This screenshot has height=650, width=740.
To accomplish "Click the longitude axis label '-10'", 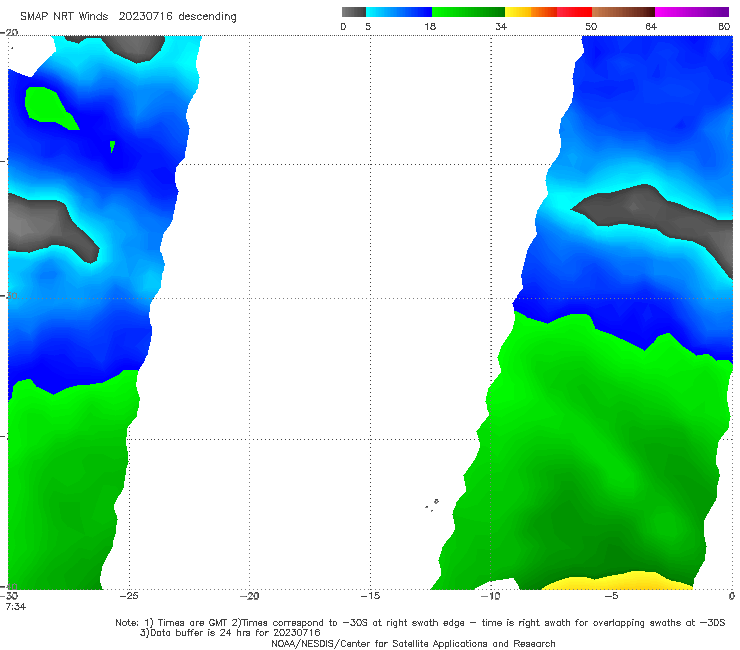I will point(491,596).
